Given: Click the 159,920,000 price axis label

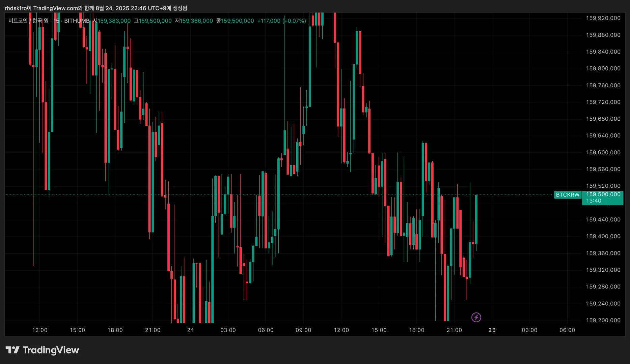Looking at the screenshot, I should pos(603,18).
